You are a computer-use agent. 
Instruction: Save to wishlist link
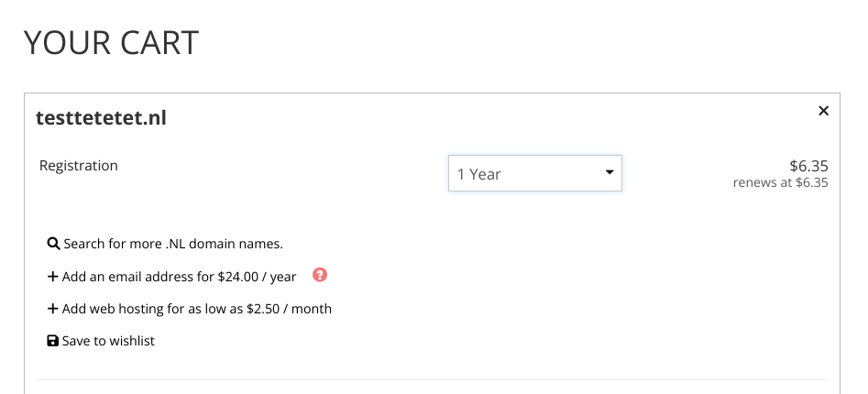pyautogui.click(x=108, y=341)
